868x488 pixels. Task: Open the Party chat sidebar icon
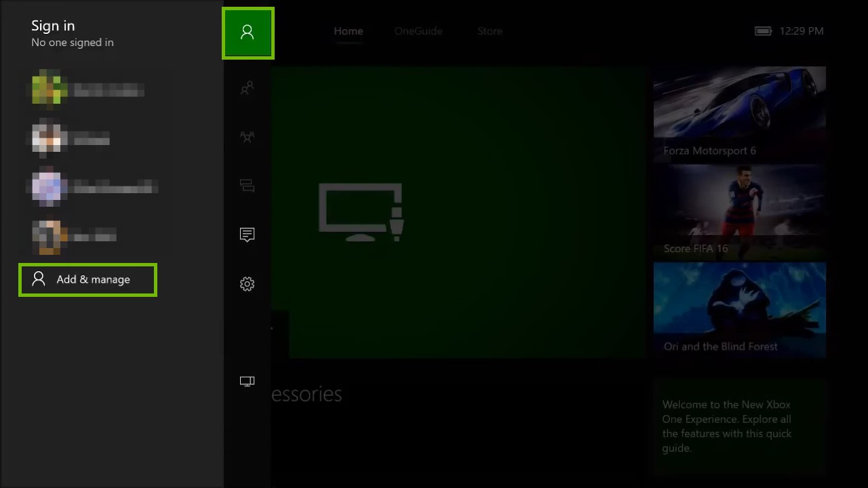point(247,185)
